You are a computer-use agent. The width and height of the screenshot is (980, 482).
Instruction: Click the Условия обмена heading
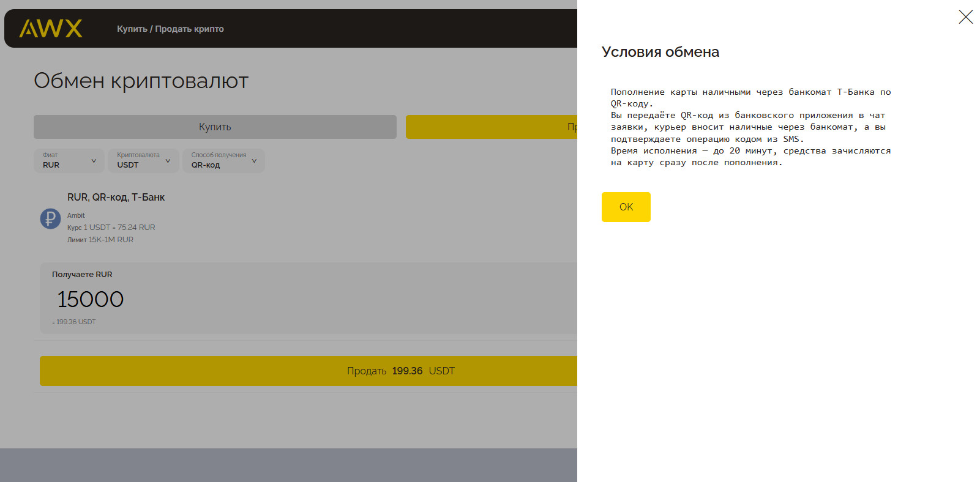point(660,52)
